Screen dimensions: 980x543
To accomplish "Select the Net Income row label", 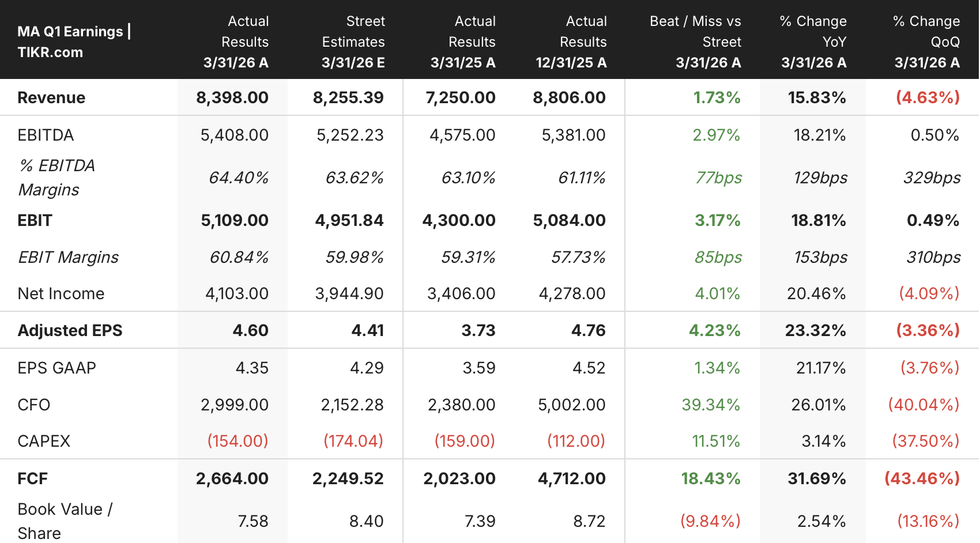I will coord(61,293).
